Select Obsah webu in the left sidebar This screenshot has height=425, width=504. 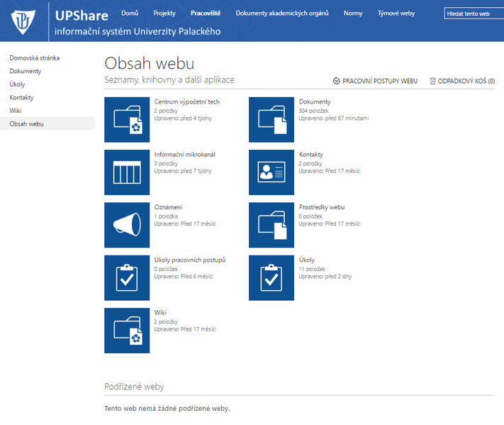click(x=47, y=123)
